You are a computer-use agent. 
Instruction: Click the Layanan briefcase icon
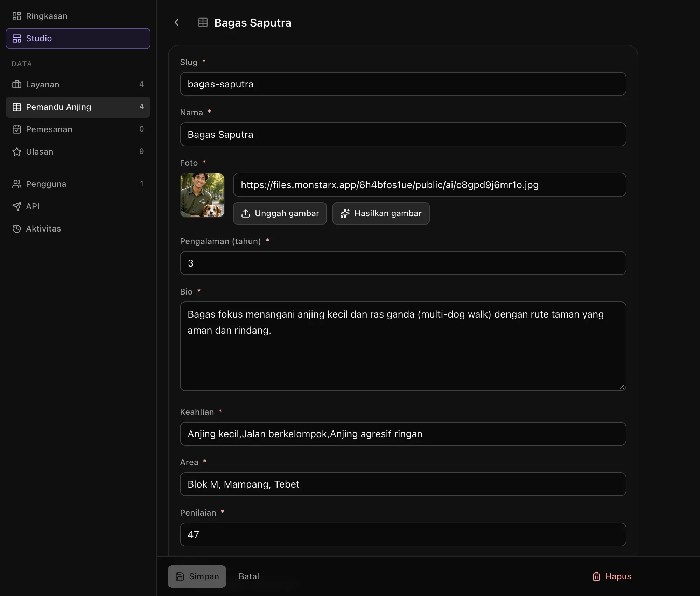tap(16, 85)
